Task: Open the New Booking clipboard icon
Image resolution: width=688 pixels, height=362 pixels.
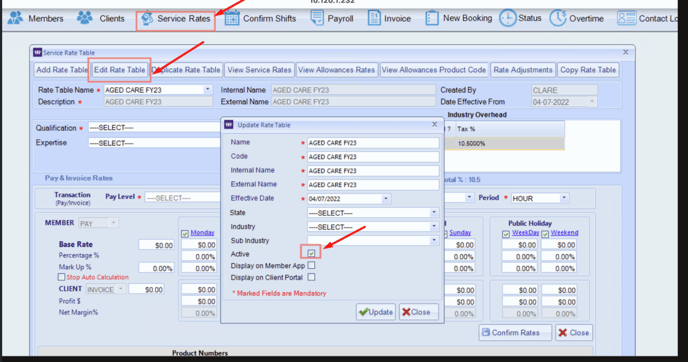Action: [432, 18]
